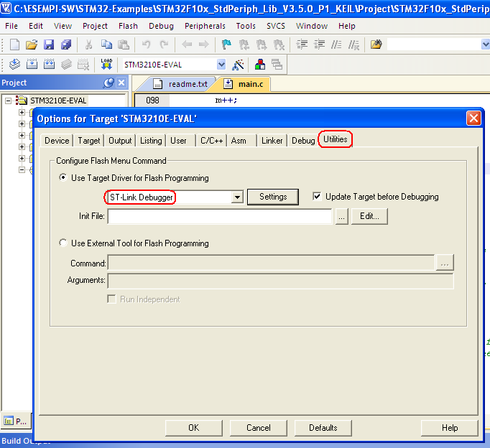Click the OK button

194,428
